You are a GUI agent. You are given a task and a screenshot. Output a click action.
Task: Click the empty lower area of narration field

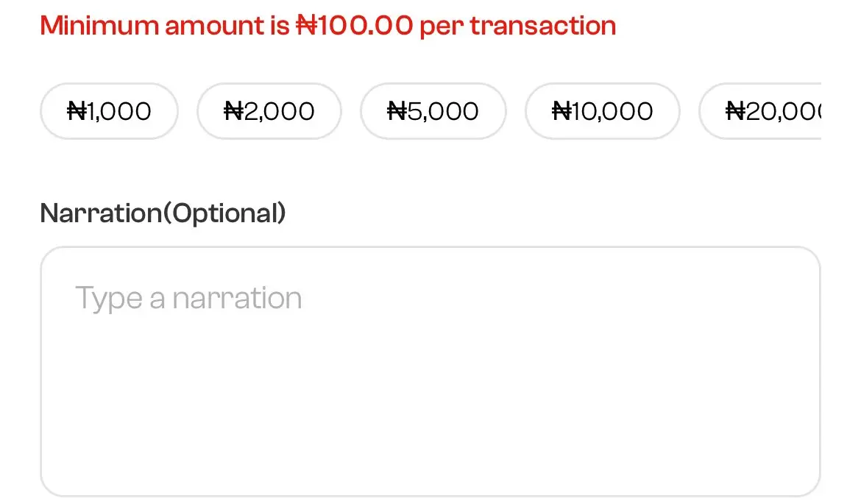(430, 434)
